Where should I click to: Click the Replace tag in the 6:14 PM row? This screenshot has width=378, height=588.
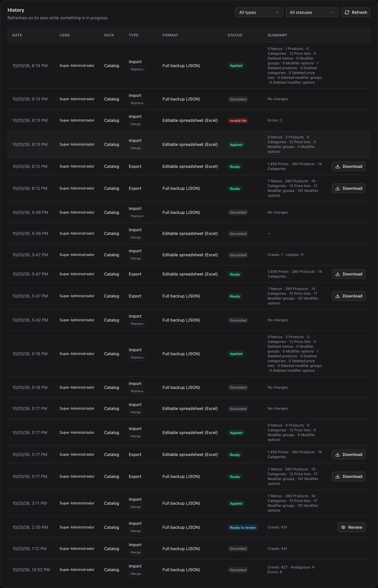(137, 69)
